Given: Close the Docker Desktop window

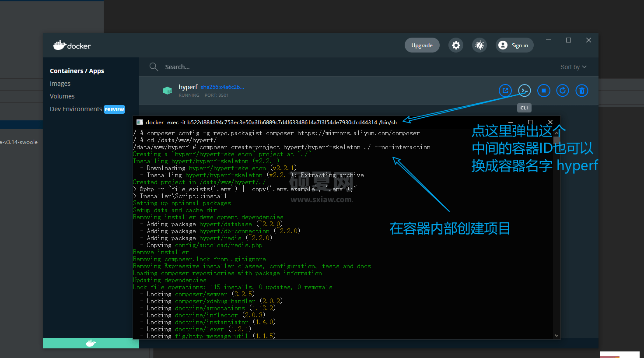Looking at the screenshot, I should click(588, 40).
